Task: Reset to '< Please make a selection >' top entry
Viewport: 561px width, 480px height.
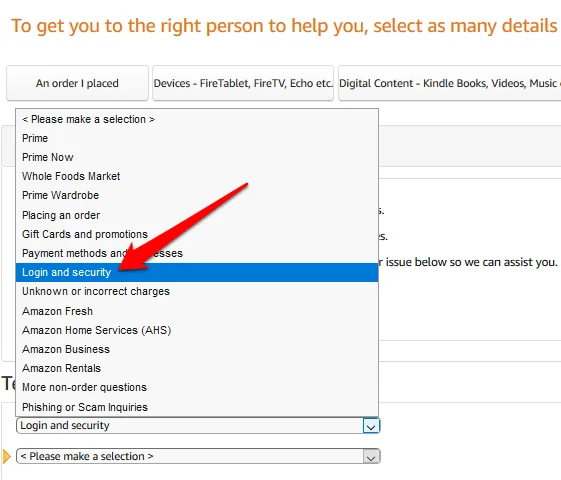Action: (x=197, y=119)
